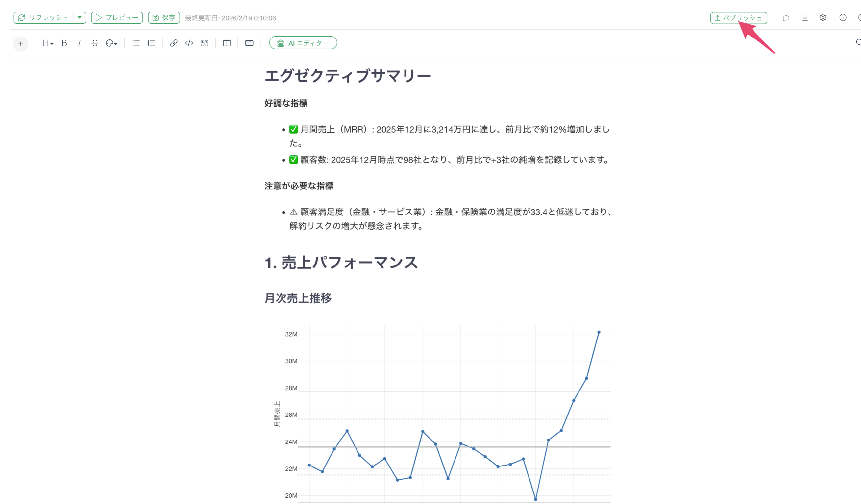Image resolution: width=861 pixels, height=504 pixels.
Task: Insert a code block
Action: click(x=189, y=43)
